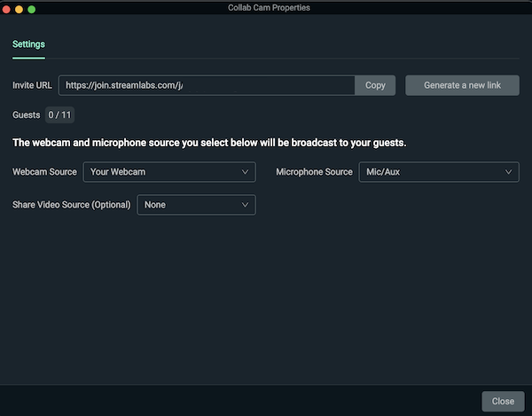Open the Mic/Aux microphone dropdown
The image size is (532, 416).
click(x=437, y=172)
